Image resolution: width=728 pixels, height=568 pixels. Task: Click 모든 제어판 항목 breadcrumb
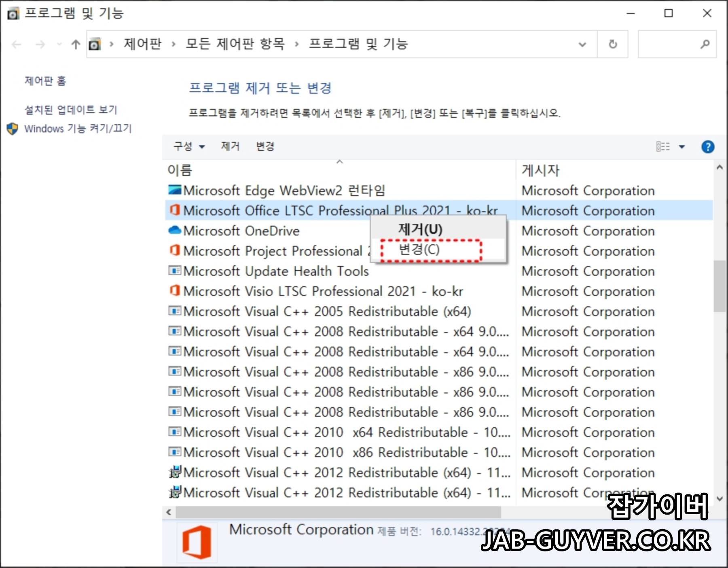(235, 44)
